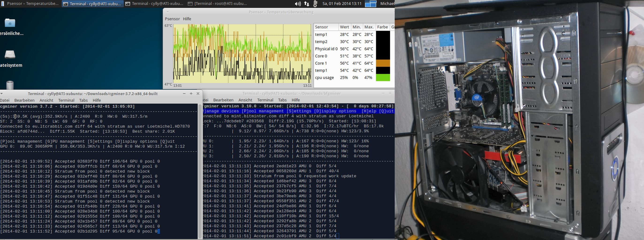
Task: Click the 'GPU 0: 89.0C 3065RPM' status line
Action: point(92,146)
